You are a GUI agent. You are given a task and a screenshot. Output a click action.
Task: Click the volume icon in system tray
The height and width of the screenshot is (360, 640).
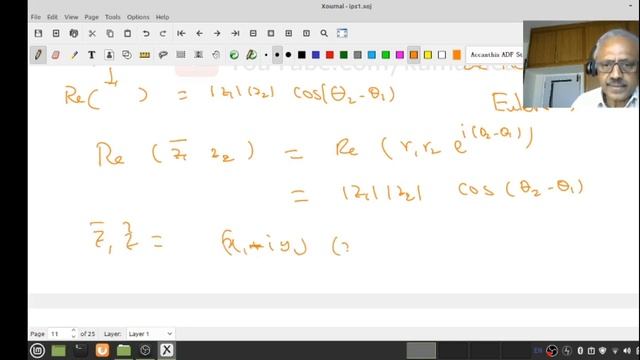627,351
